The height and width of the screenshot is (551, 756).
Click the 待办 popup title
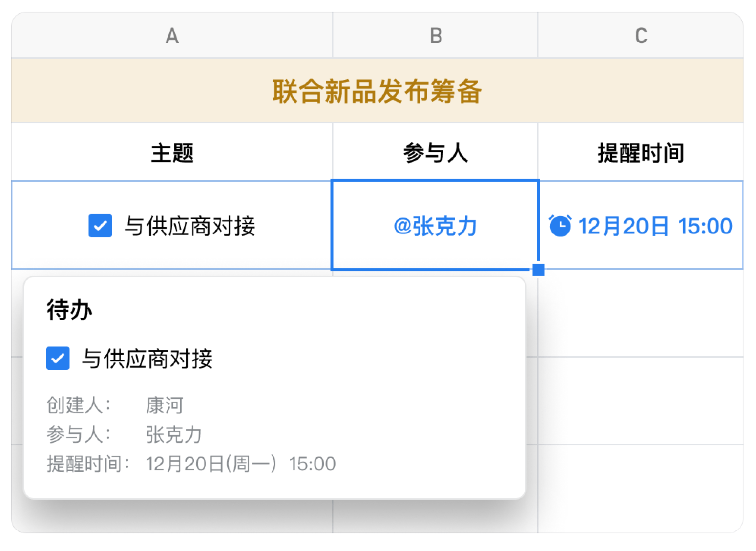point(69,310)
